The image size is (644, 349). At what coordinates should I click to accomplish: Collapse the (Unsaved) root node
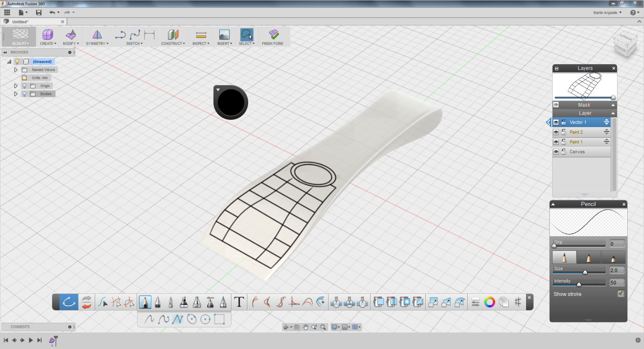(9, 62)
